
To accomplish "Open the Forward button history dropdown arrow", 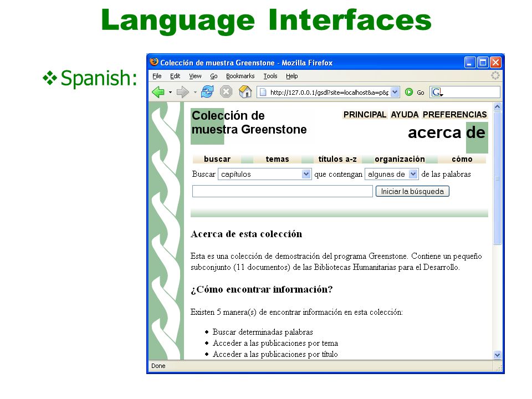I will point(195,92).
